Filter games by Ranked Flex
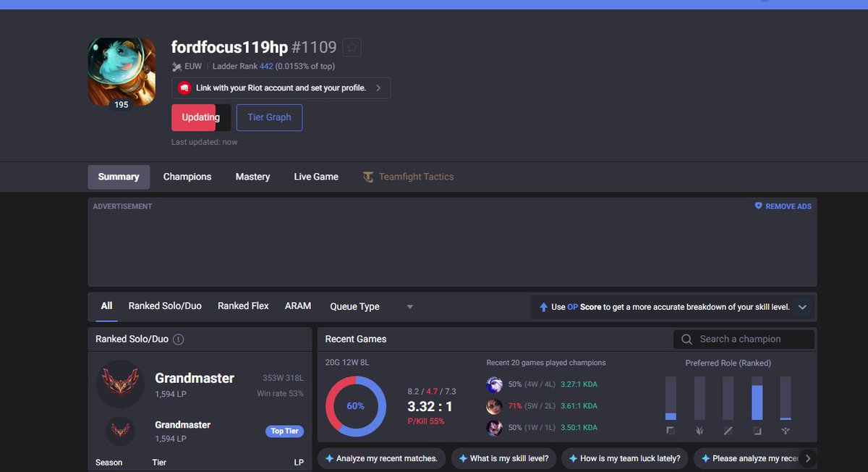This screenshot has width=868, height=472. coord(243,306)
